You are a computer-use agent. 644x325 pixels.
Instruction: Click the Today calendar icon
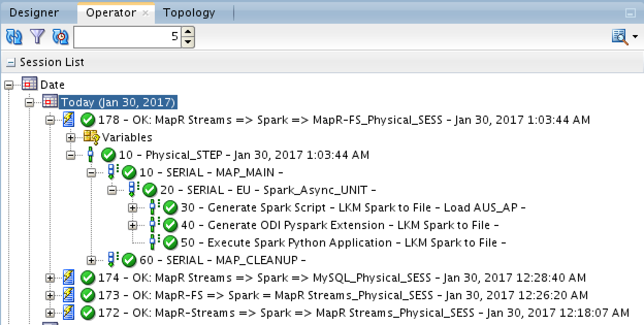coord(51,102)
